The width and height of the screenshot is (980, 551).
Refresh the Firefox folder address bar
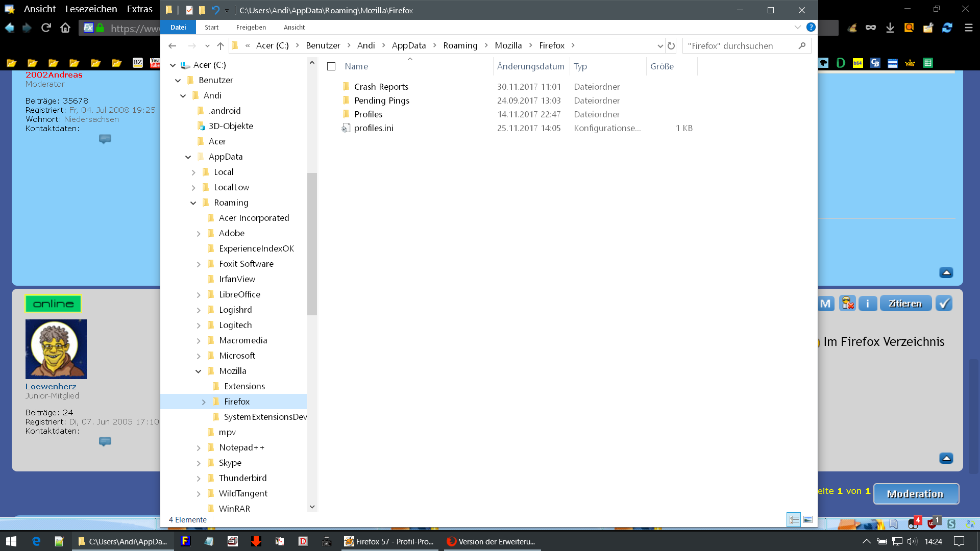[x=671, y=46]
